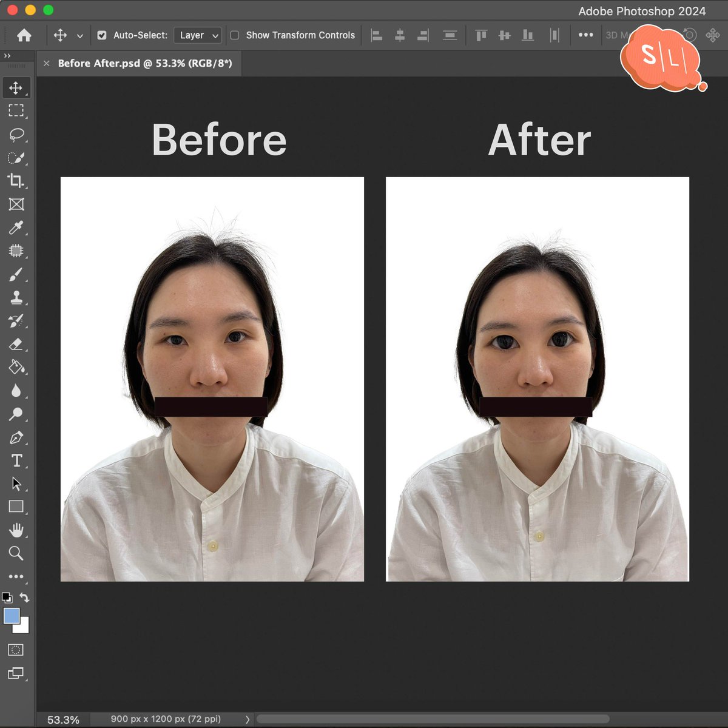
Task: Open the extra options ellipsis menu
Action: point(585,35)
